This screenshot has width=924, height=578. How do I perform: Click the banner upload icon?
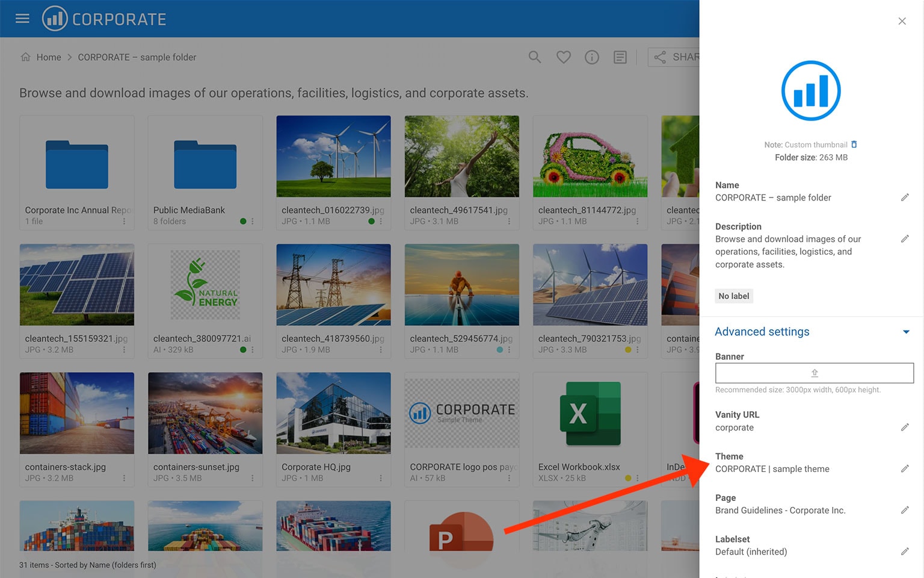coord(814,372)
